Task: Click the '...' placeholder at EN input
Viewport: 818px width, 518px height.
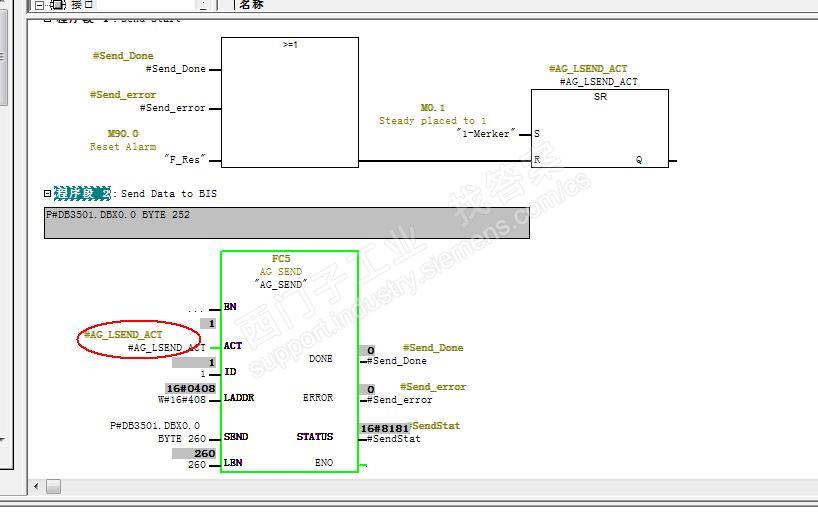Action: (195, 310)
